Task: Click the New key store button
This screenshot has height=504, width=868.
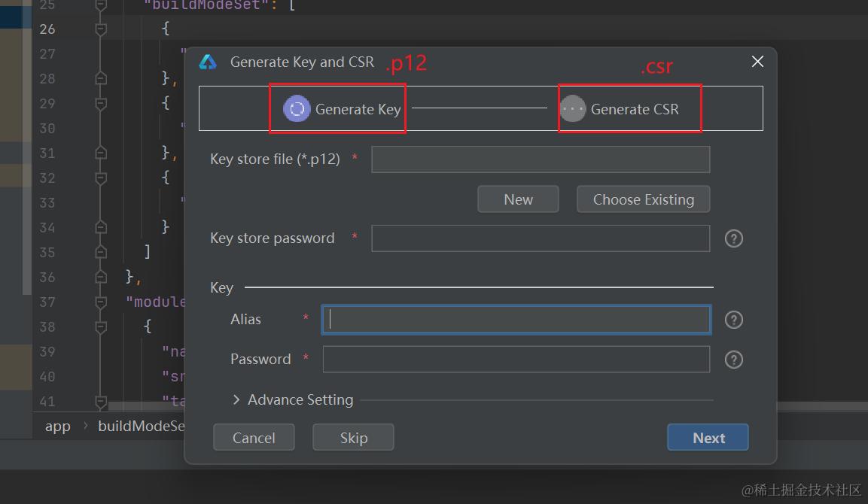Action: pyautogui.click(x=518, y=199)
